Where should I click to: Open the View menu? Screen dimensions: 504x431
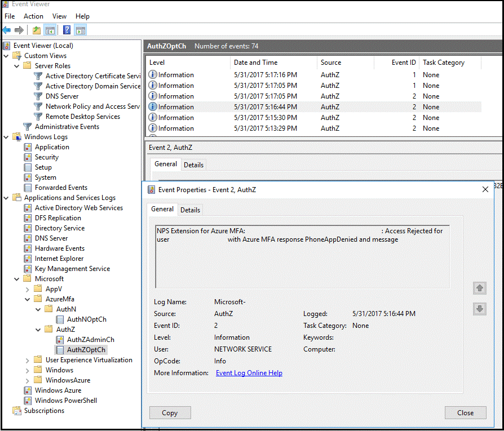coord(59,16)
